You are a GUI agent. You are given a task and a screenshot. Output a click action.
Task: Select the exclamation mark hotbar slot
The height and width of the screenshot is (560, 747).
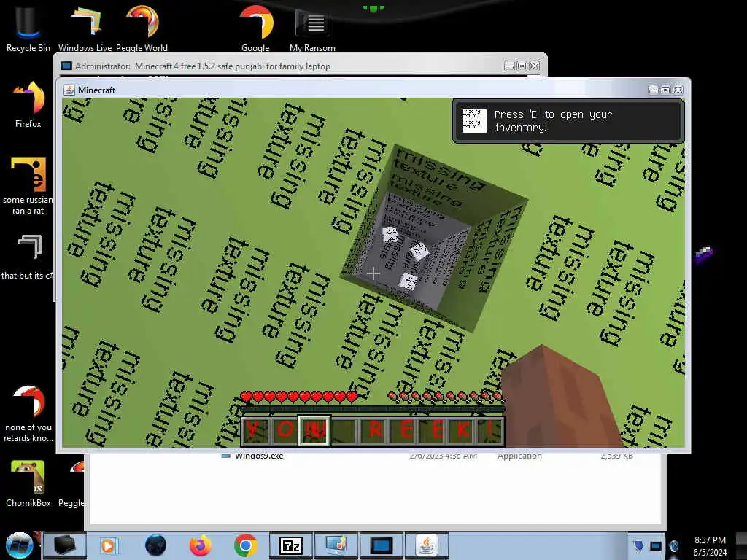(x=491, y=430)
